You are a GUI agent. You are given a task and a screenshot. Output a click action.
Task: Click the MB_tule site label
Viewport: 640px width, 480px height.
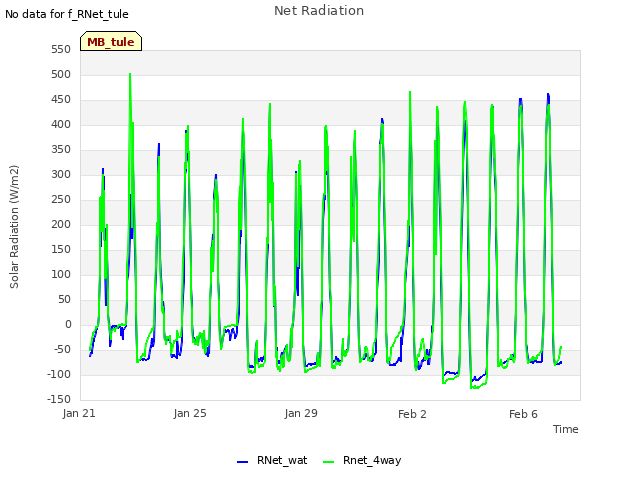click(x=111, y=42)
